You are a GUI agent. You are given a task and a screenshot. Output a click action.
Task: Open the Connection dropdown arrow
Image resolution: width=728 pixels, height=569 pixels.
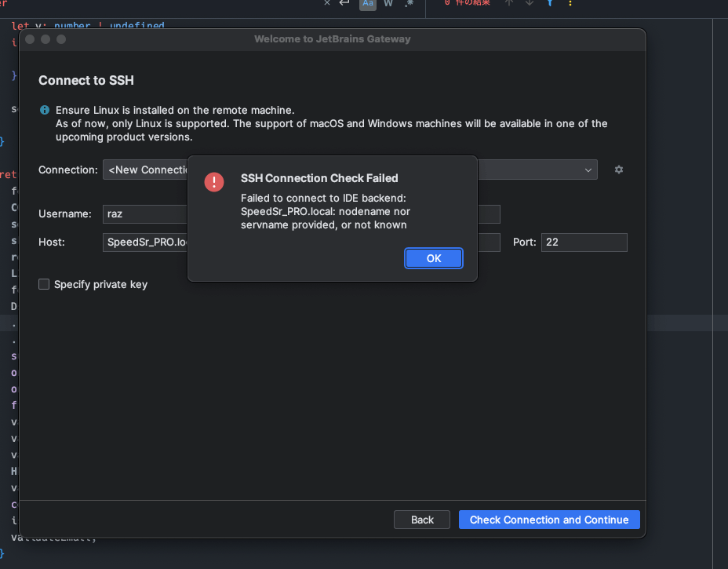coord(588,170)
